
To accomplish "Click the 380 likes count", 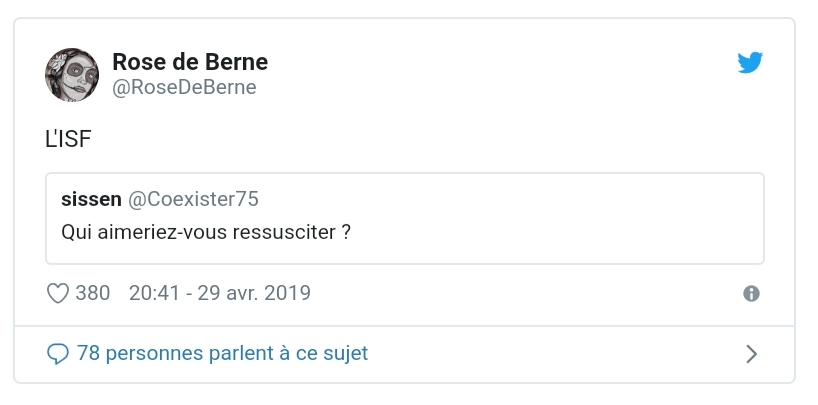I will click(x=93, y=293).
